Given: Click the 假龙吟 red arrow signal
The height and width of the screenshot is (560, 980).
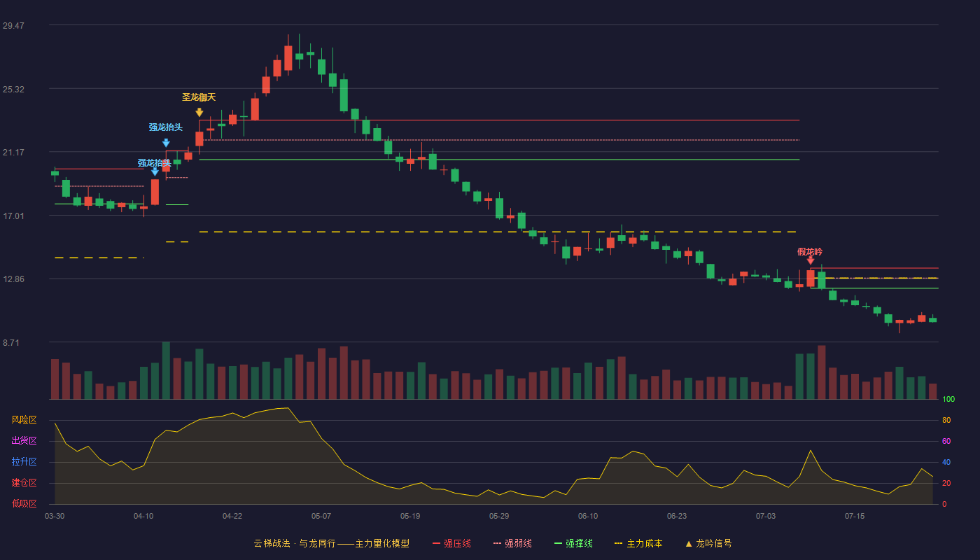Looking at the screenshot, I should [x=811, y=260].
